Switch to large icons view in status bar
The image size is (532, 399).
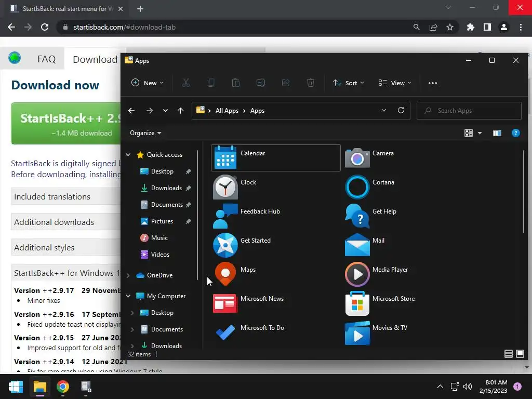click(520, 354)
